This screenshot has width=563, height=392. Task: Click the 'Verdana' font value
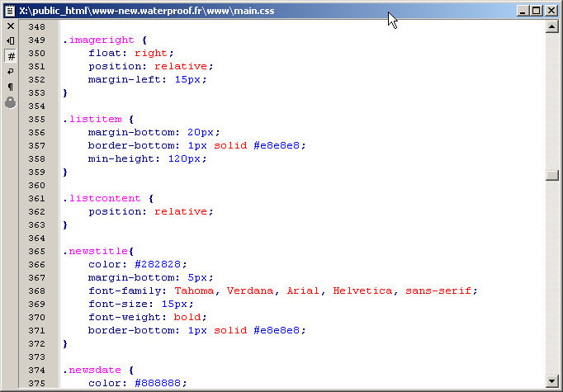pos(250,290)
